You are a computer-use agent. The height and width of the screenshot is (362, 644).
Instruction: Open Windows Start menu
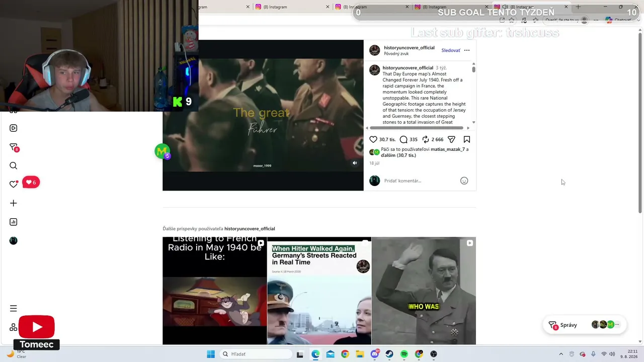(211, 354)
